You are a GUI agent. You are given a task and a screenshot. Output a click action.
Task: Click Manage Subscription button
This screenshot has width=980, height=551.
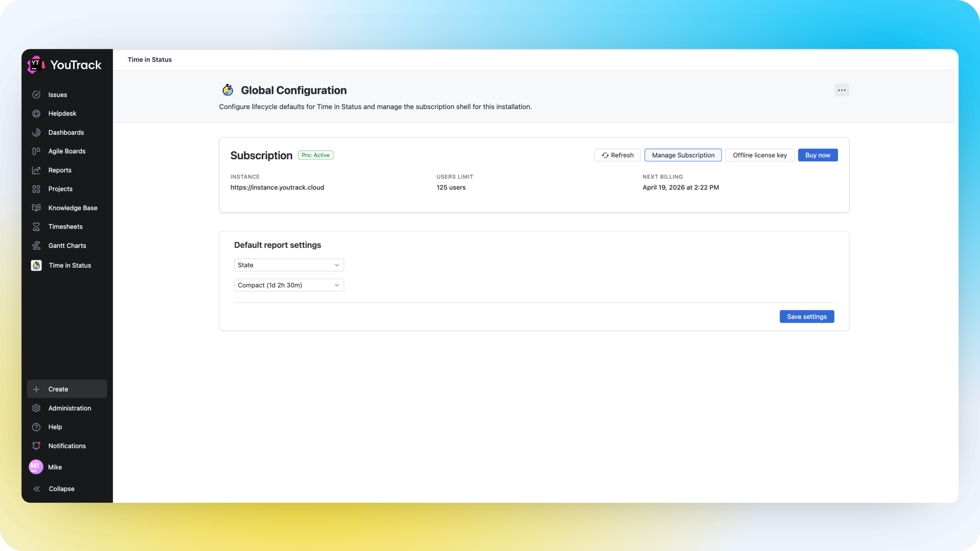[x=683, y=155]
